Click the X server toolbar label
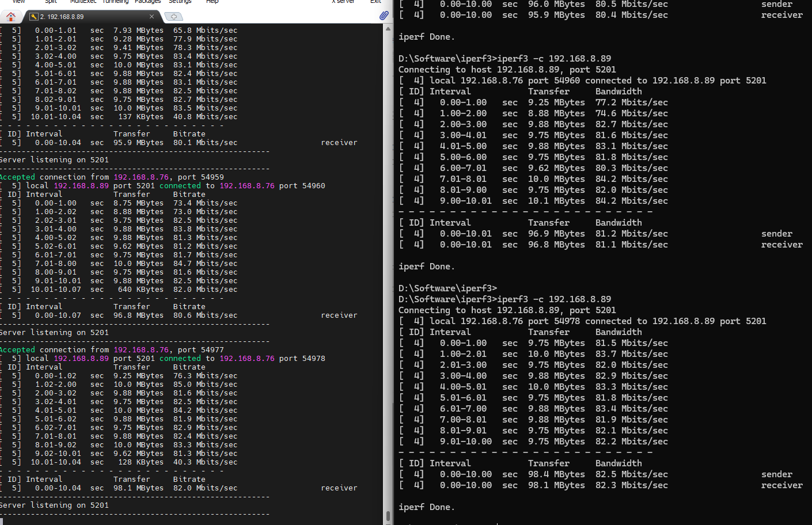Image resolution: width=812 pixels, height=525 pixels. point(343,2)
